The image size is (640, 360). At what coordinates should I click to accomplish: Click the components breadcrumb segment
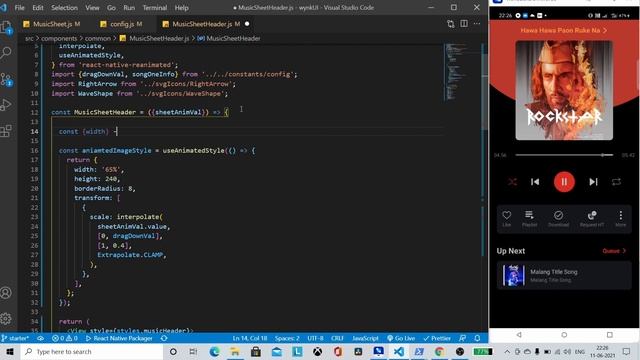(59, 38)
